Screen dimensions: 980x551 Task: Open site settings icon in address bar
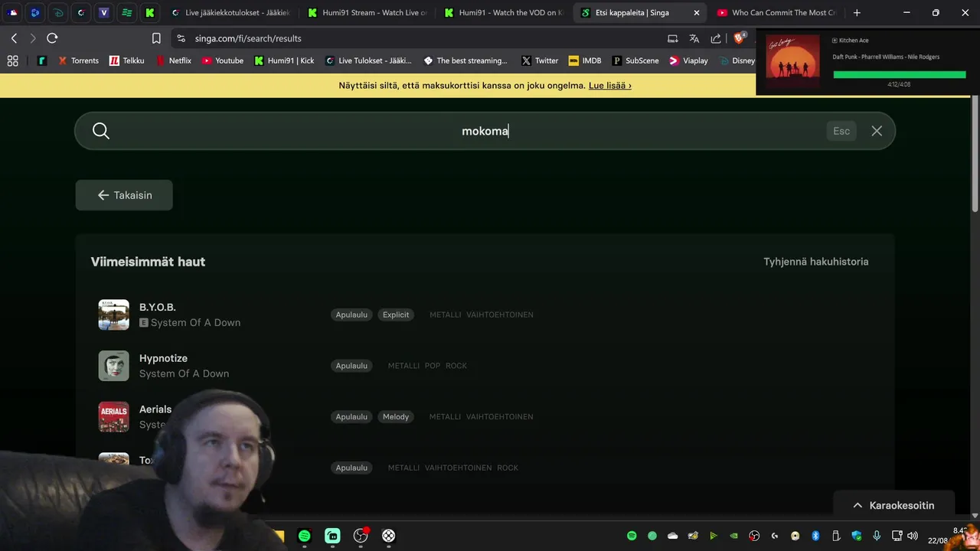[181, 38]
